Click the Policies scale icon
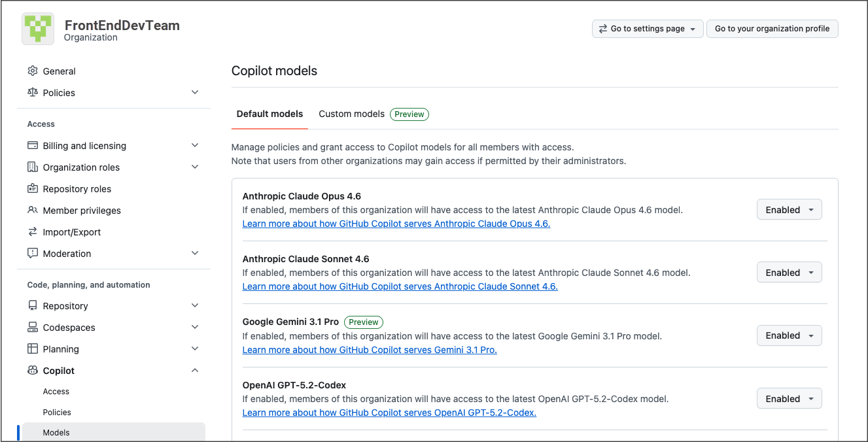868x442 pixels. coord(33,92)
